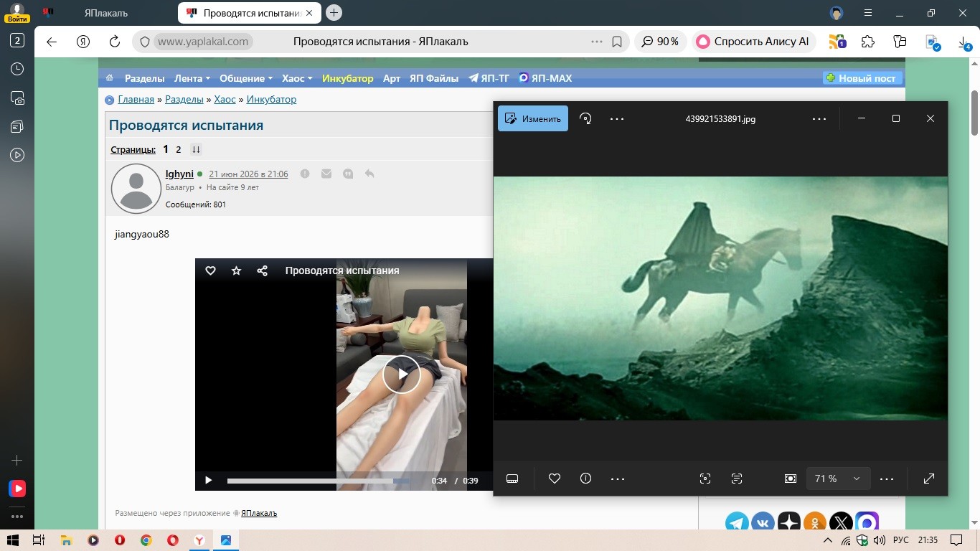Image resolution: width=980 pixels, height=551 pixels.
Task: Ask Alice AI button in toolbar
Action: [x=753, y=42]
